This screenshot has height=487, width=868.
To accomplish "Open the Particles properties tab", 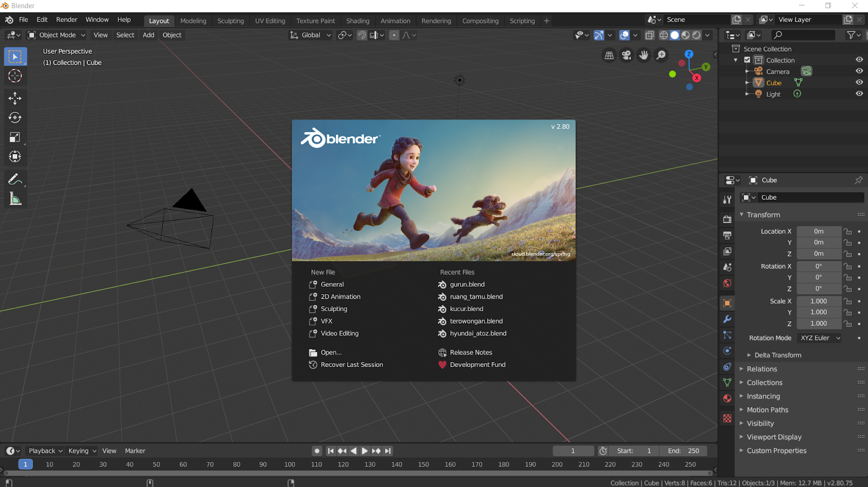I will click(x=727, y=335).
